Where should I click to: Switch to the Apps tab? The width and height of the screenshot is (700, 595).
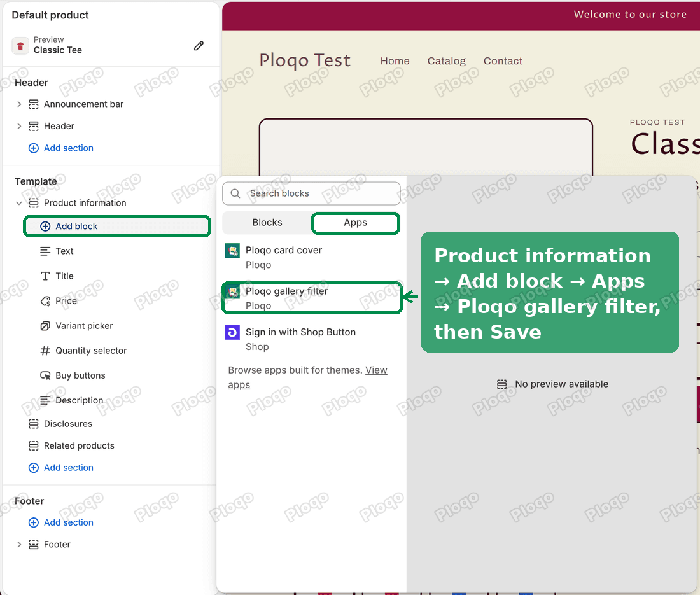(x=355, y=223)
